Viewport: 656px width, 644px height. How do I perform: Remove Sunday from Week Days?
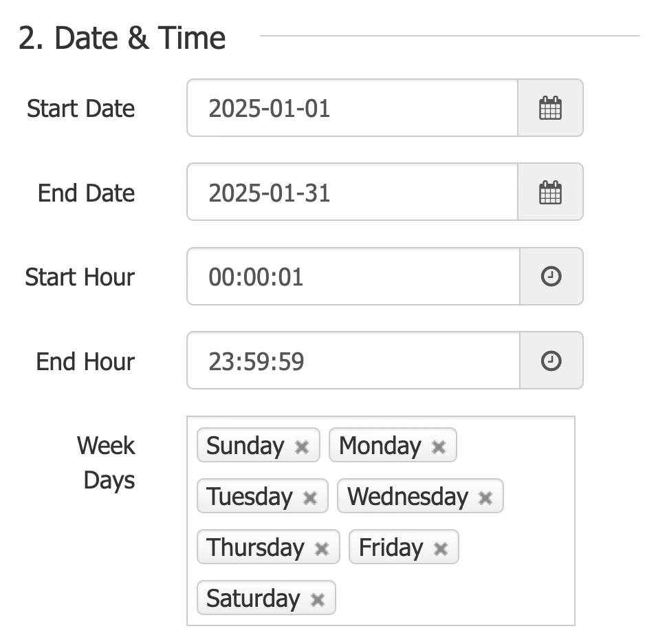pos(302,446)
